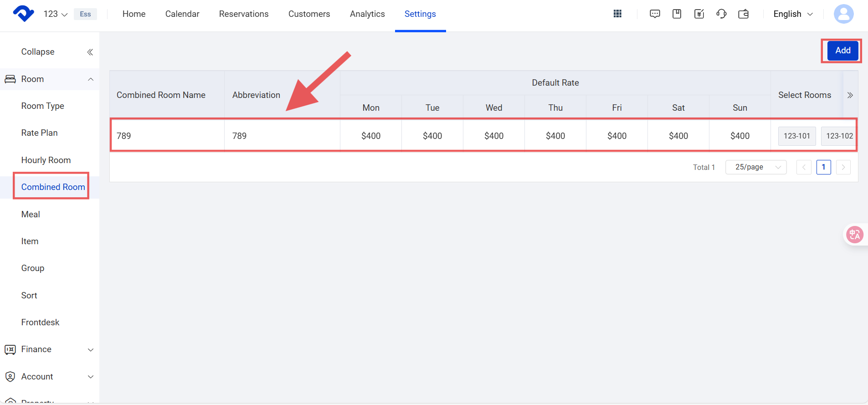Go to the Calendar tab
This screenshot has height=405, width=868.
(182, 14)
